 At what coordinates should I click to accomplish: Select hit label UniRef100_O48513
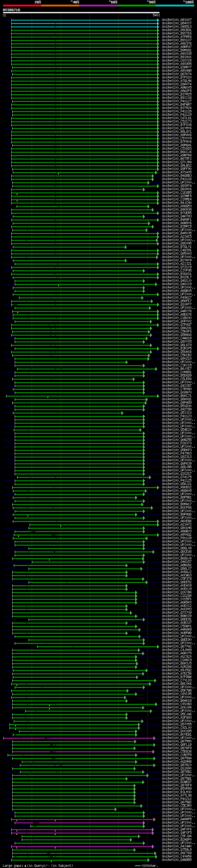tap(177, 26)
